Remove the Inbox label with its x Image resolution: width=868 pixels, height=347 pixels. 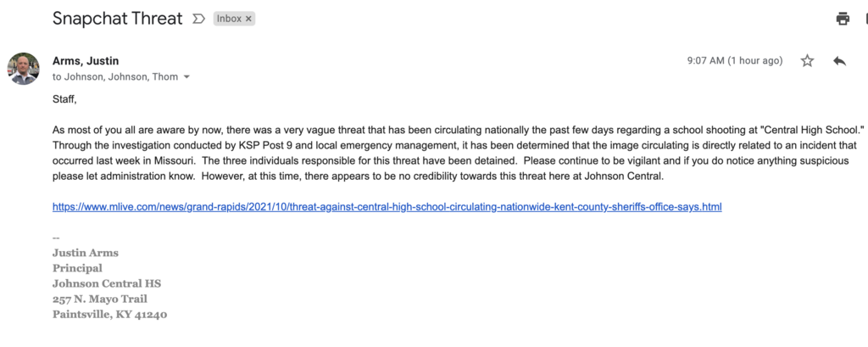pyautogui.click(x=248, y=19)
